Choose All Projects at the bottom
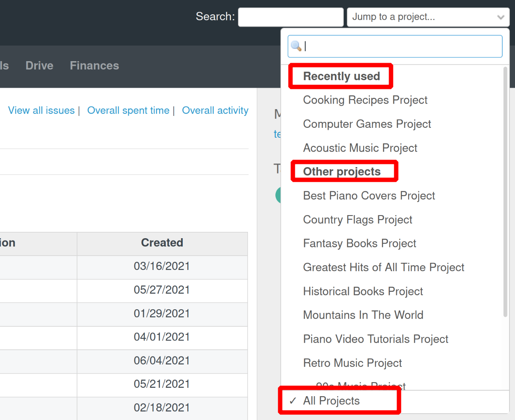 click(x=331, y=401)
